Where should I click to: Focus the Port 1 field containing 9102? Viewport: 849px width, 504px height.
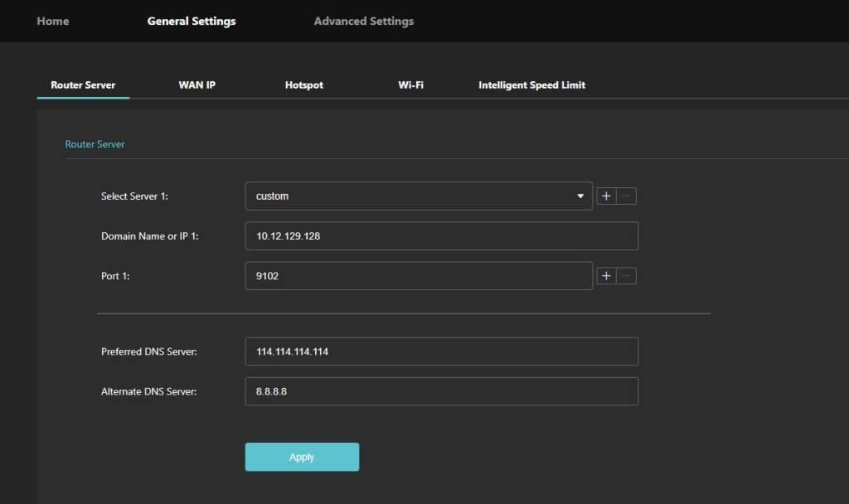tap(419, 276)
